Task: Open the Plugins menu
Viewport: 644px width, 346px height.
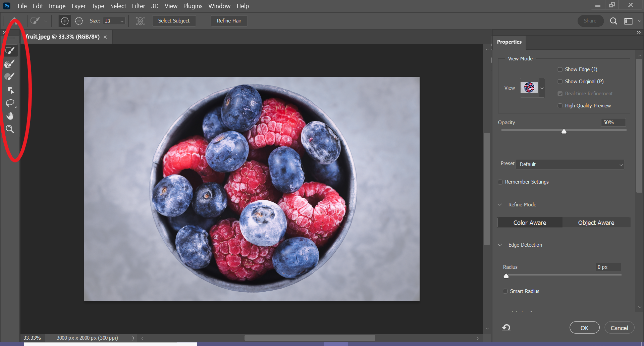Action: point(193,6)
